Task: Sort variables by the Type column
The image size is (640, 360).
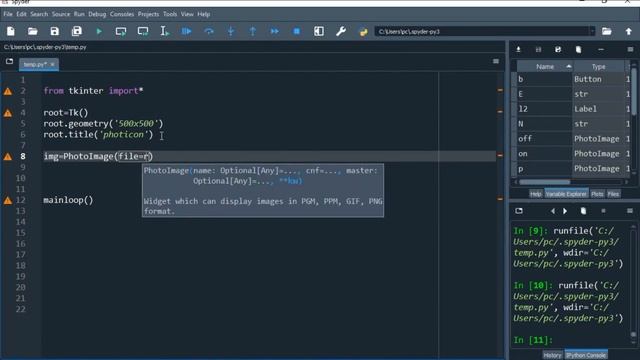Action: pos(599,67)
